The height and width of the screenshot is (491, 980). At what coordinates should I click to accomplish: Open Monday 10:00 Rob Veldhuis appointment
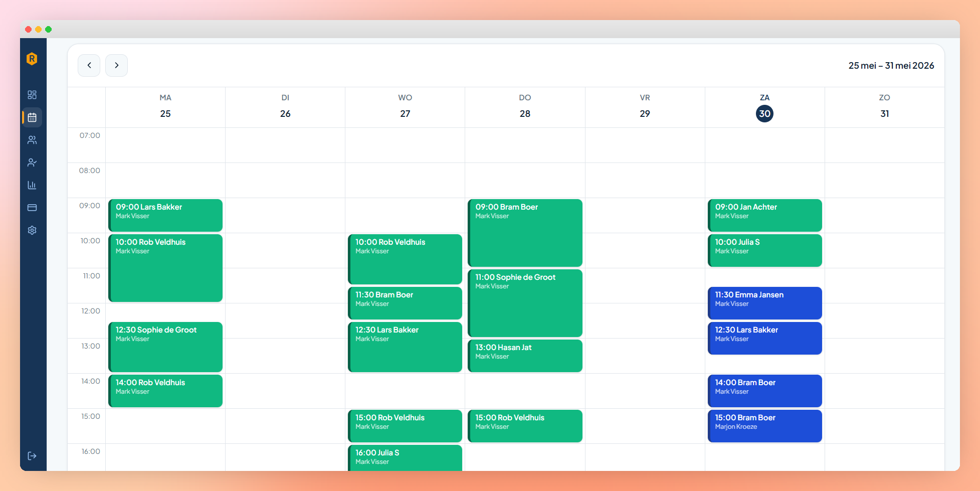tap(165, 268)
